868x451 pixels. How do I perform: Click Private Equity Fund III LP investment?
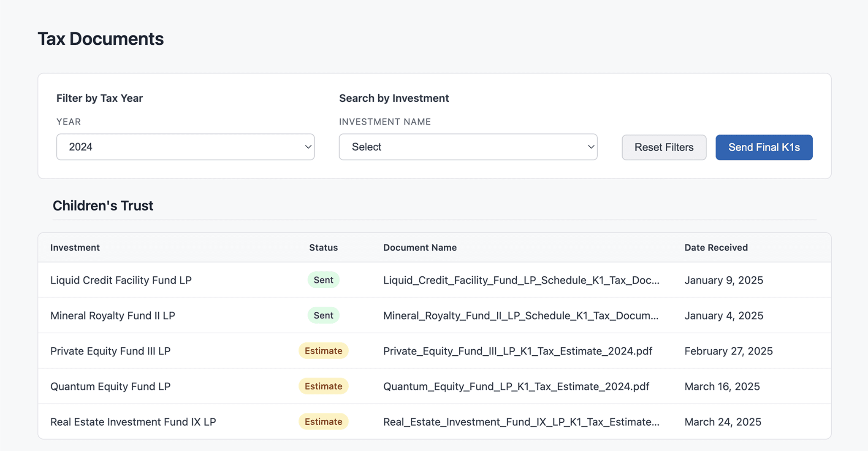[111, 351]
